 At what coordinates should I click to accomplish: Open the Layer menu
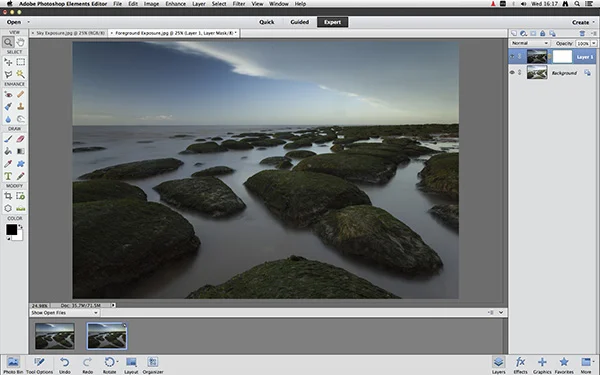coord(199,4)
